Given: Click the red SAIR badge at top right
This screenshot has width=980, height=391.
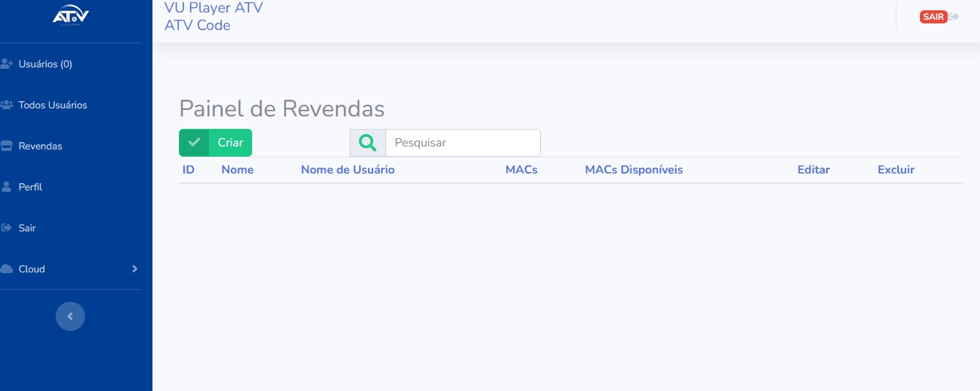Looking at the screenshot, I should [933, 17].
